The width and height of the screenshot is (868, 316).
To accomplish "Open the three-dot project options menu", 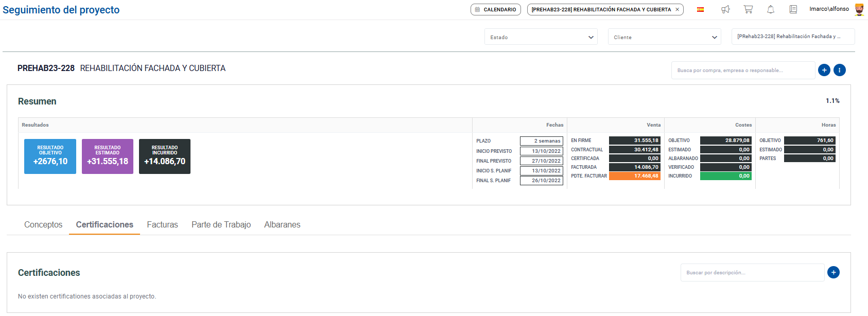I will 840,70.
